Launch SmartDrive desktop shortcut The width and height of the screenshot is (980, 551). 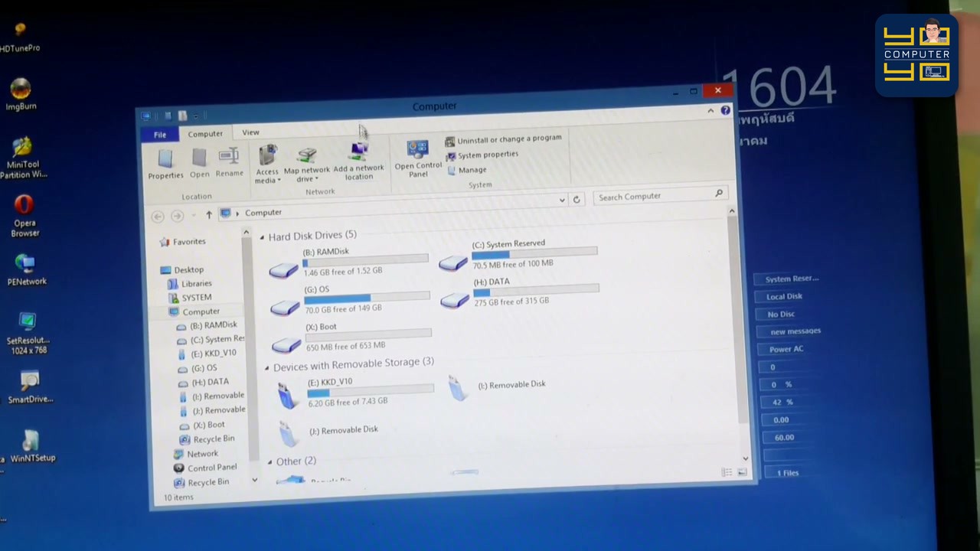(x=30, y=386)
